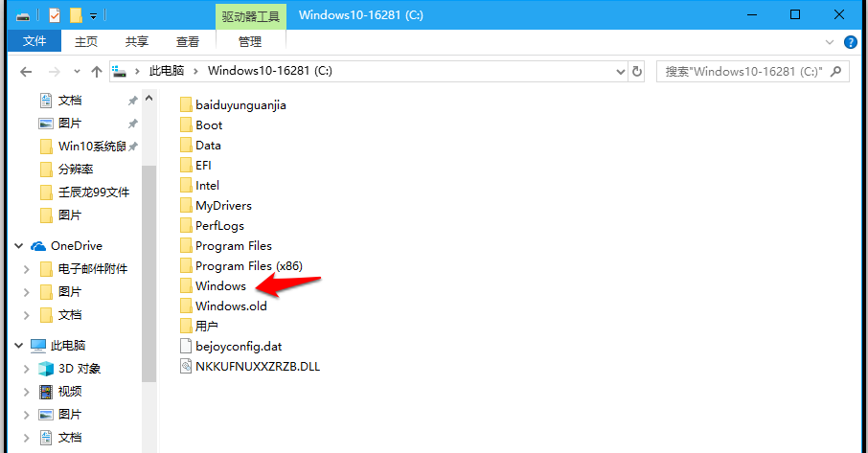Select the Win10系统 quick access folder
This screenshot has width=868, height=453.
coord(91,146)
